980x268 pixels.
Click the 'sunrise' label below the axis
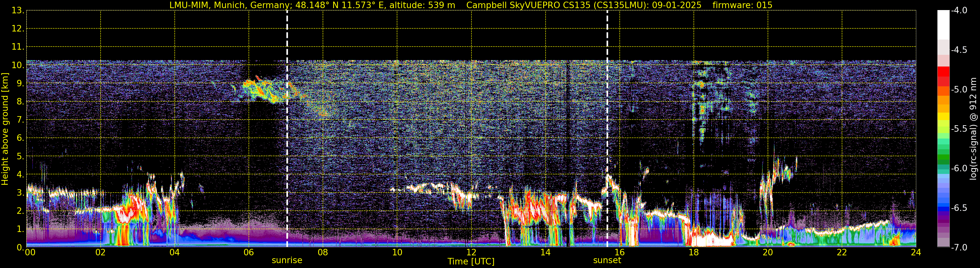pos(287,261)
